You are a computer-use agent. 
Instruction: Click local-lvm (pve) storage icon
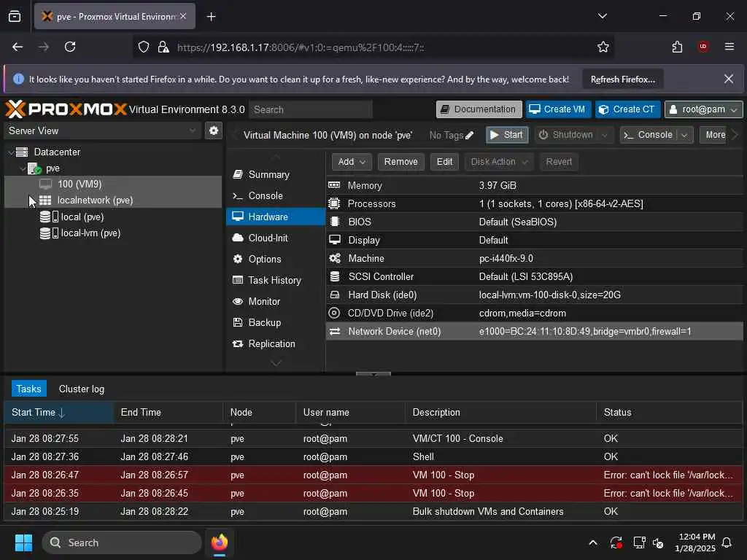49,233
